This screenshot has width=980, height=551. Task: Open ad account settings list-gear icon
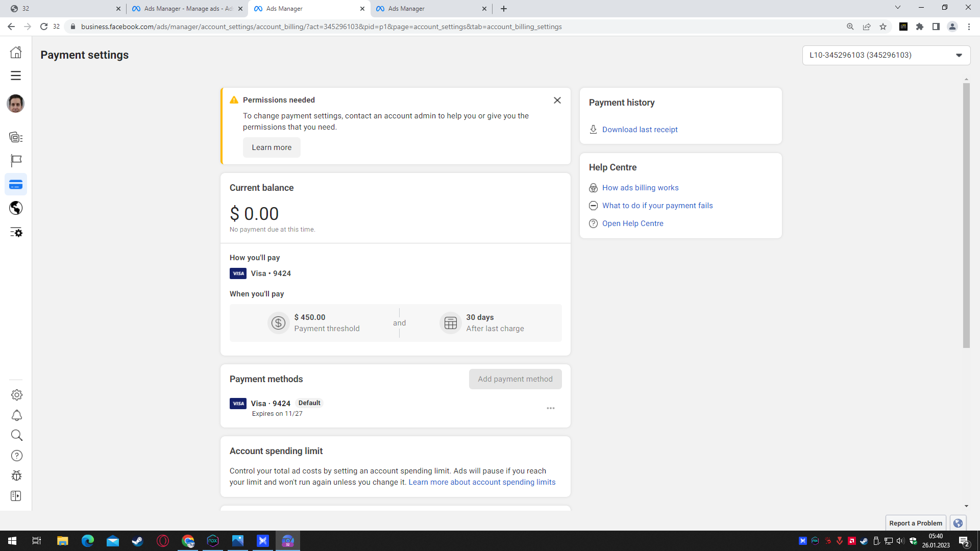[16, 233]
